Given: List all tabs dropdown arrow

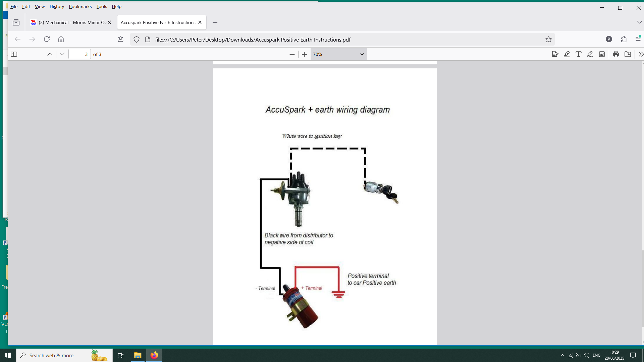Looking at the screenshot, I should click(x=639, y=22).
